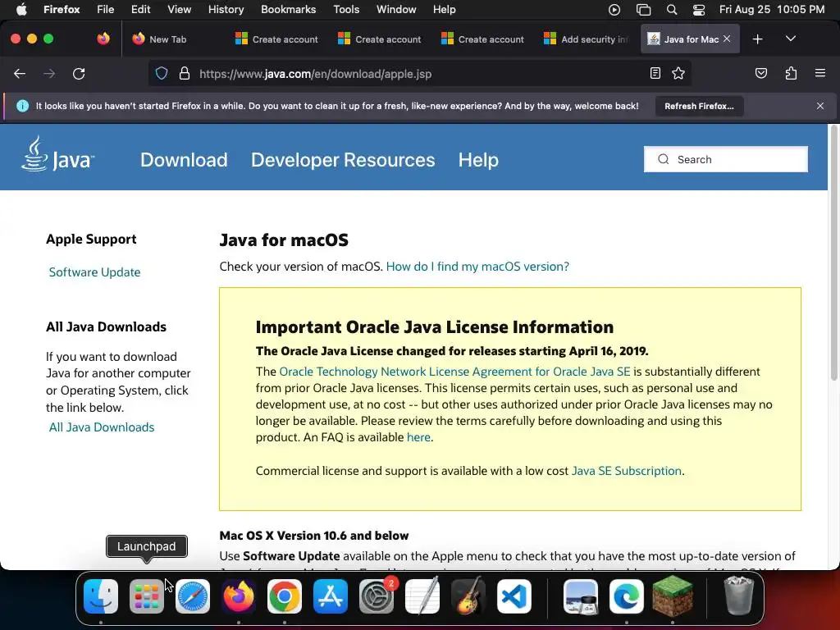Open the Apple menu

pyautogui.click(x=21, y=9)
